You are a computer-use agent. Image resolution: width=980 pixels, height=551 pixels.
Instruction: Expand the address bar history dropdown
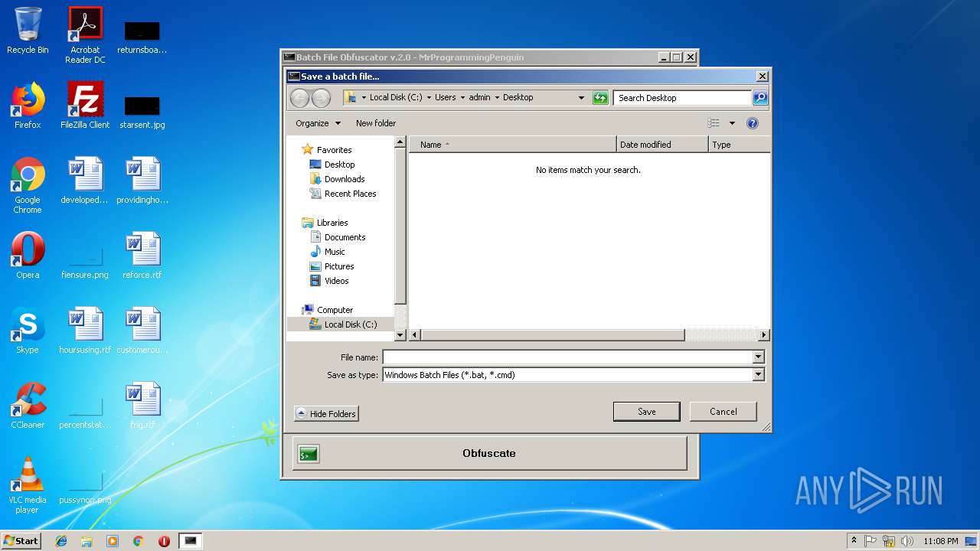coord(581,98)
